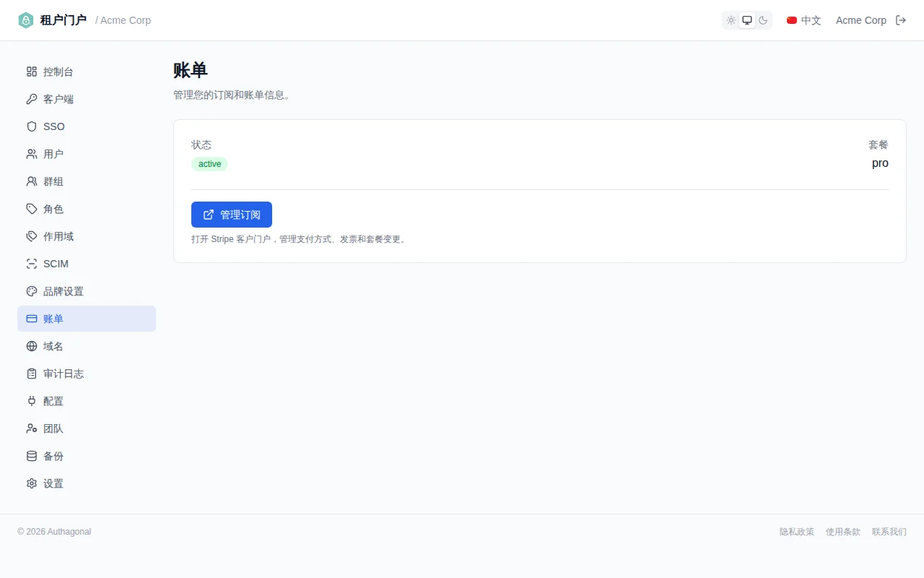The image size is (924, 578).
Task: Click the Stripe 客户门户 description text
Action: pyautogui.click(x=300, y=239)
